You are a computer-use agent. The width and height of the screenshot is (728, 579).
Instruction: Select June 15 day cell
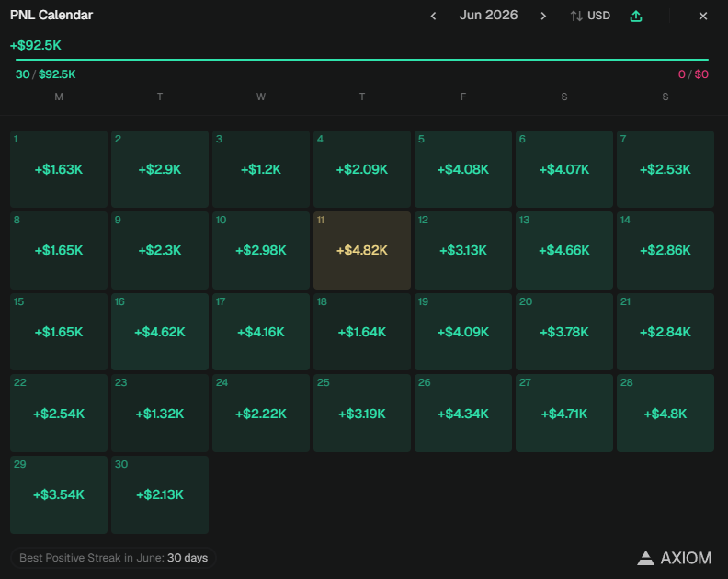pyautogui.click(x=59, y=332)
